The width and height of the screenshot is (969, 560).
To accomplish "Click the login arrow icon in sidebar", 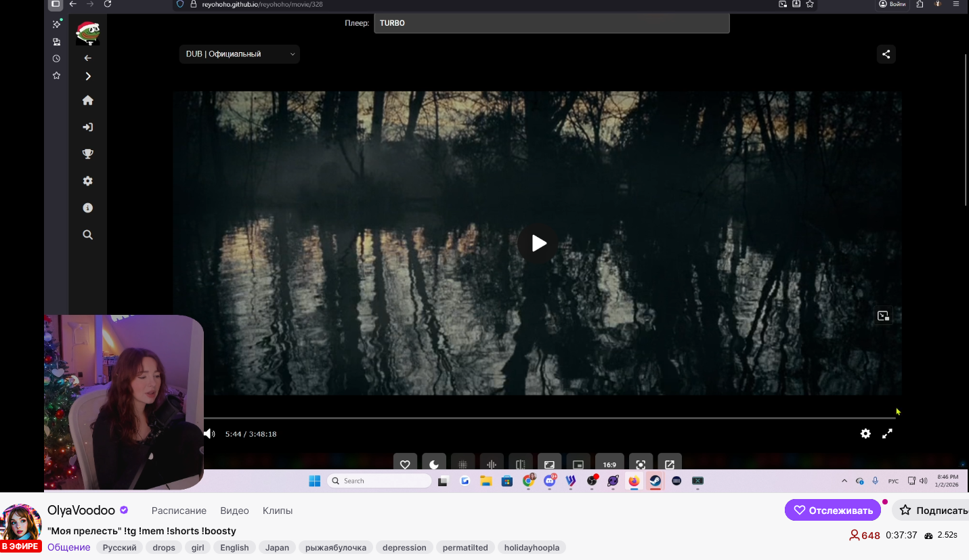I will pyautogui.click(x=87, y=127).
